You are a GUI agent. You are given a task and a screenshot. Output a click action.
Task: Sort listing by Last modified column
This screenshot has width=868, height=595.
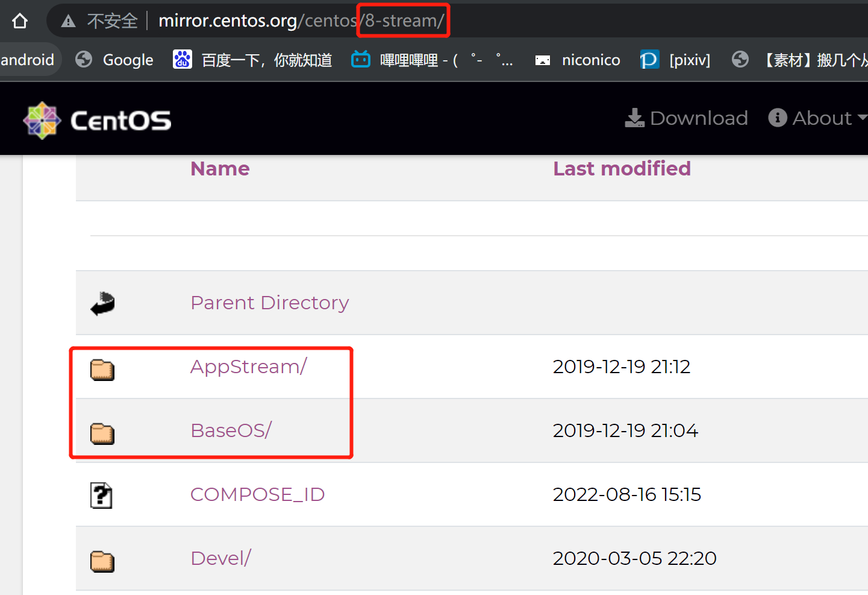tap(622, 169)
